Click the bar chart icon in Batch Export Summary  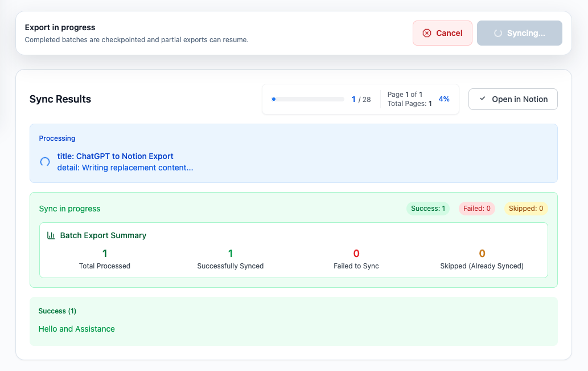(x=51, y=235)
